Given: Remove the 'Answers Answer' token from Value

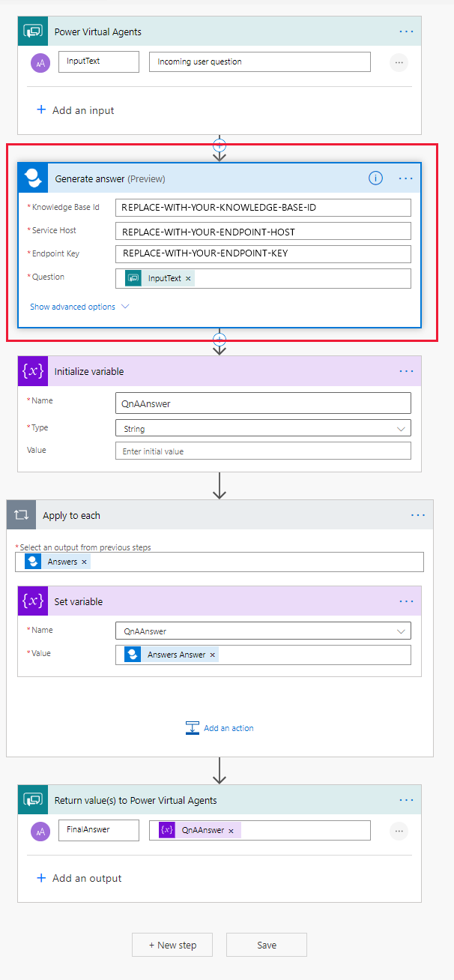Looking at the screenshot, I should click(x=212, y=655).
